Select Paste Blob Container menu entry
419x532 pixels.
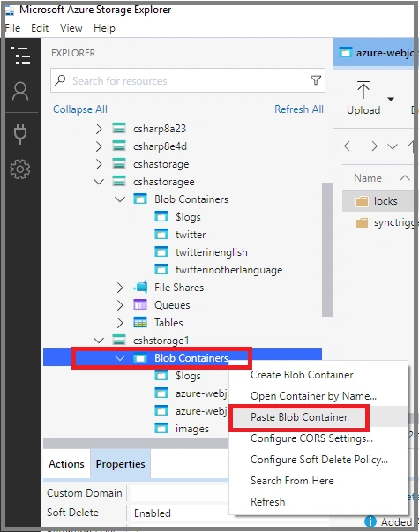(x=318, y=416)
